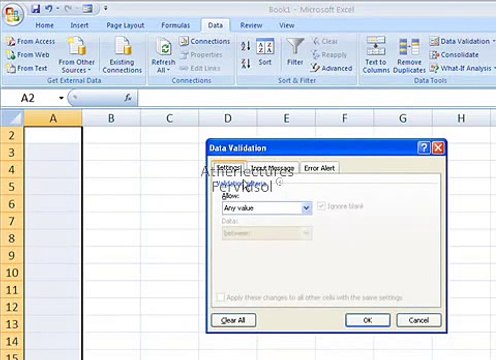Expand the Name Box dropdown arrow
496x360 pixels.
pos(61,98)
